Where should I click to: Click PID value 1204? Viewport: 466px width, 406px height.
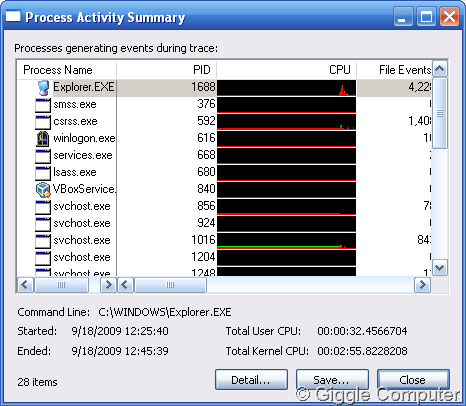203,257
